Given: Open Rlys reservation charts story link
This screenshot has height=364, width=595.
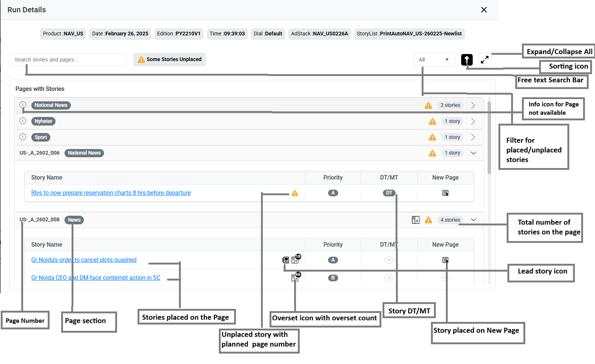Looking at the screenshot, I should [x=111, y=193].
